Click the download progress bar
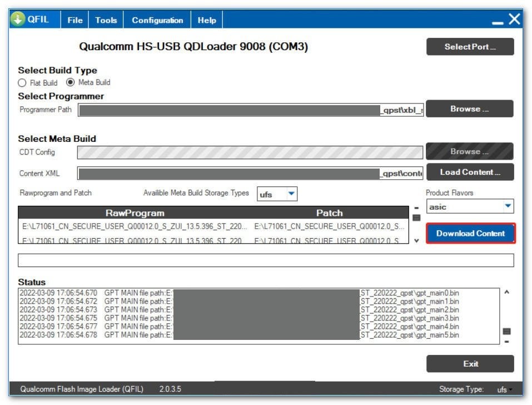This screenshot has width=532, height=405. (266, 260)
